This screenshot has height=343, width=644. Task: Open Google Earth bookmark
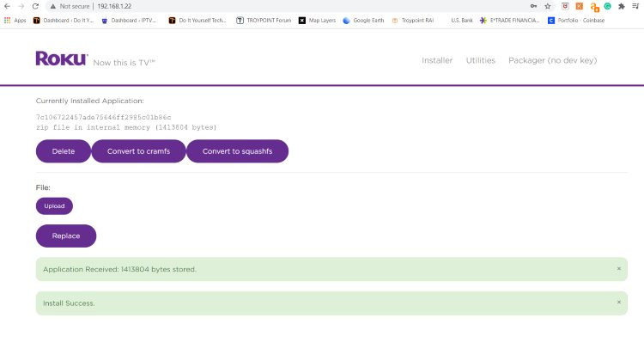[x=363, y=20]
